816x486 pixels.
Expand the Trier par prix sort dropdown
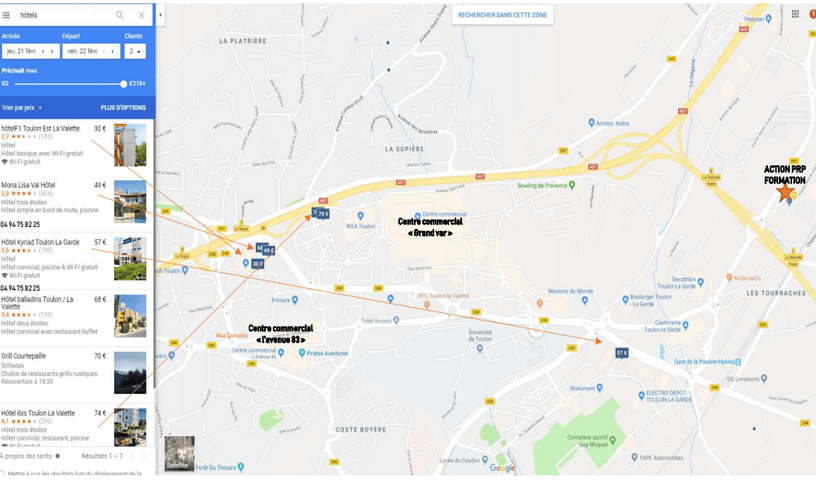point(22,108)
